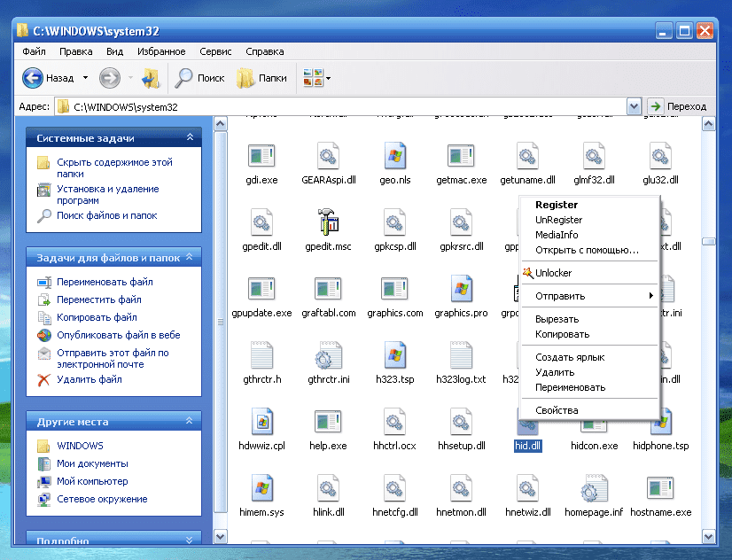Viewport: 732px width, 560px height.
Task: Open the Справка menu
Action: (265, 51)
